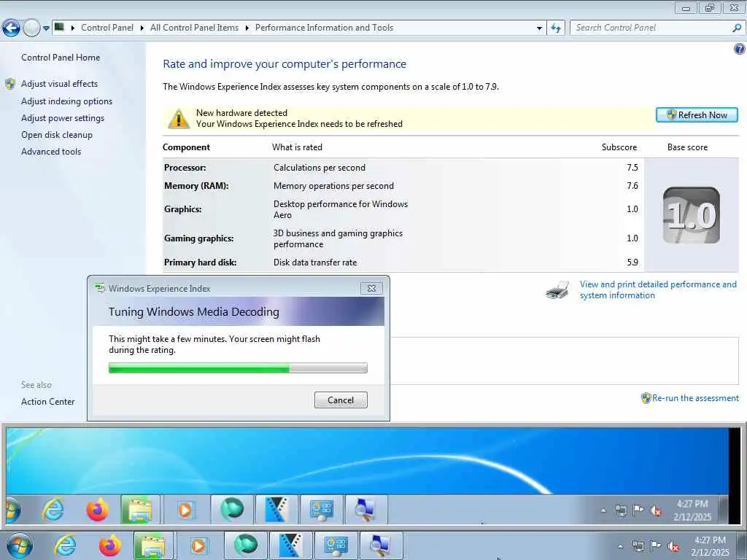Show hidden icons on upper mirrored taskbar

[x=603, y=510]
